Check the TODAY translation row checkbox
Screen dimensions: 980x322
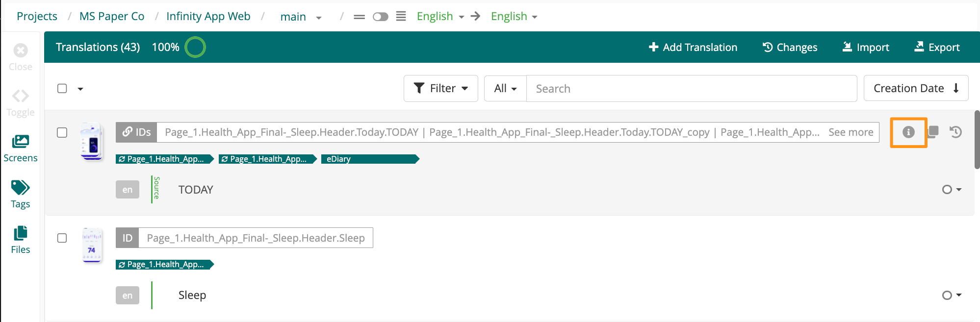coord(62,133)
